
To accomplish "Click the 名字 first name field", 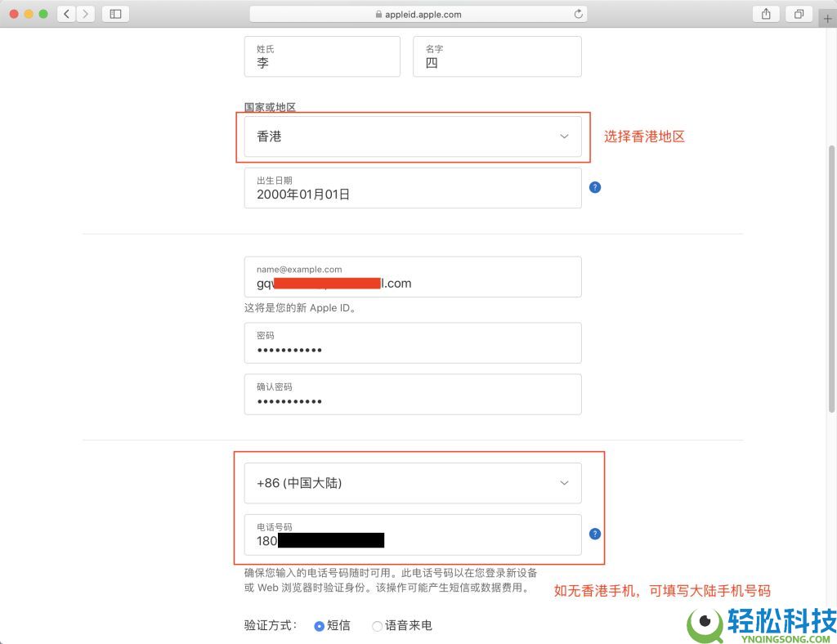I will (x=497, y=56).
